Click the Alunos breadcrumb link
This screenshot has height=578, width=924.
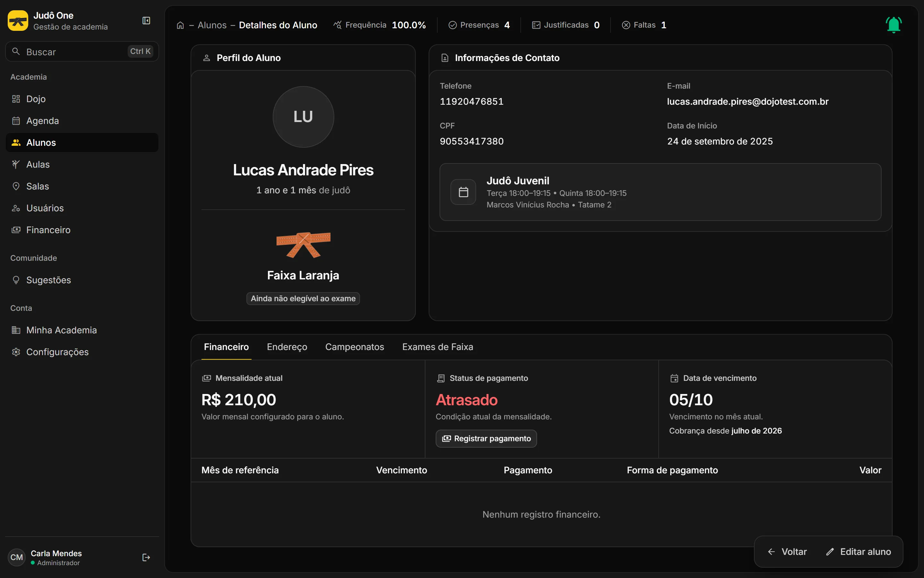point(212,25)
